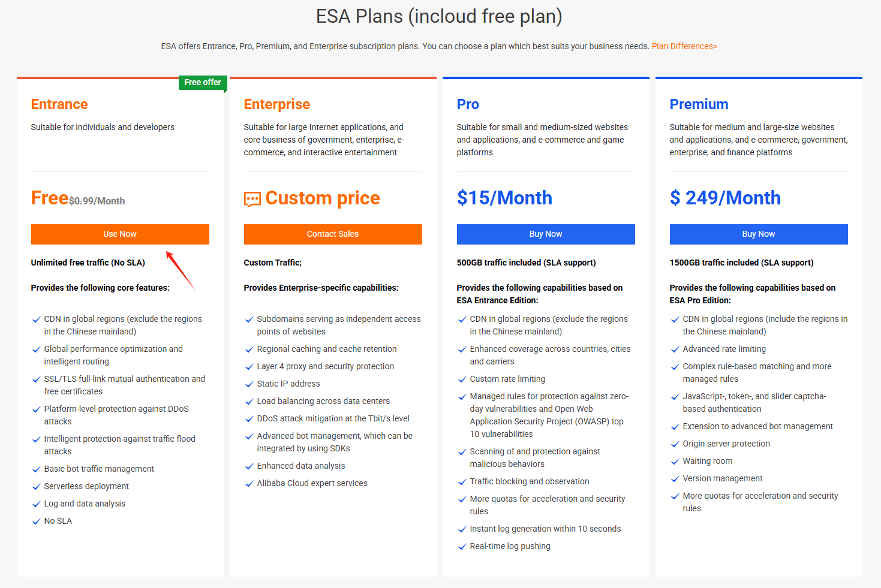The image size is (881, 588).
Task: Click the checkmark next to Serverless deployment
Action: [37, 487]
